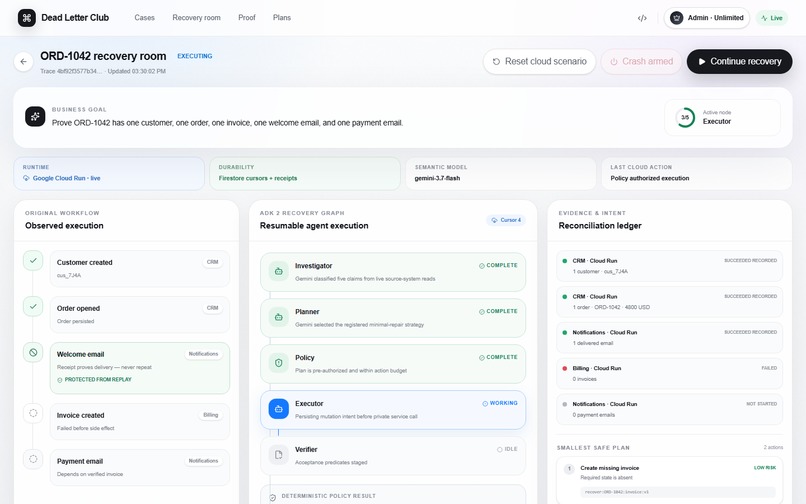Open the Recovery room navigation item
The height and width of the screenshot is (504, 806).
196,17
